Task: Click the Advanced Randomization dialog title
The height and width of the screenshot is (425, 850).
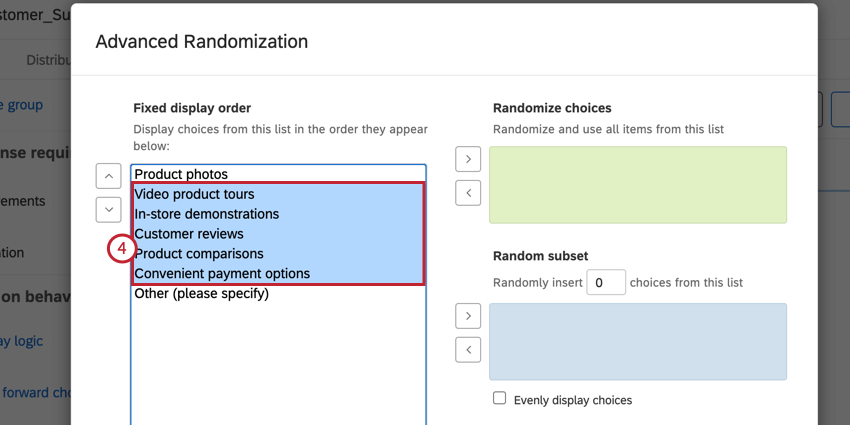Action: (201, 42)
